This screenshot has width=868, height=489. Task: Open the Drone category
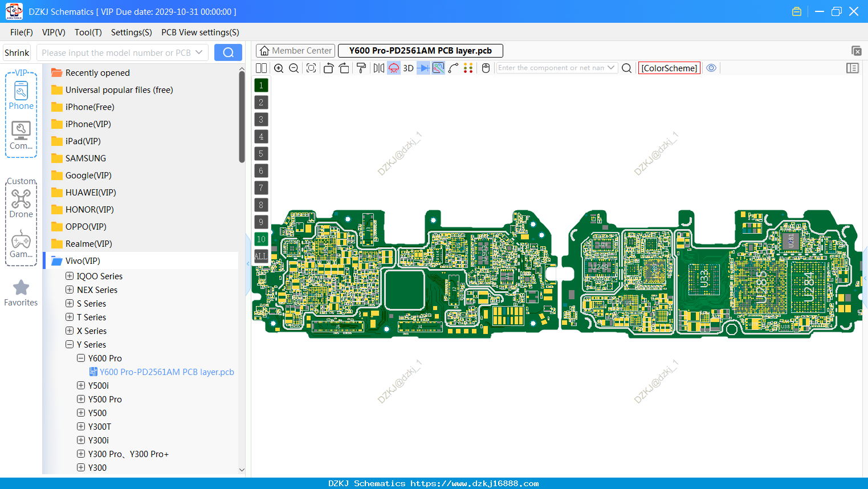click(21, 203)
